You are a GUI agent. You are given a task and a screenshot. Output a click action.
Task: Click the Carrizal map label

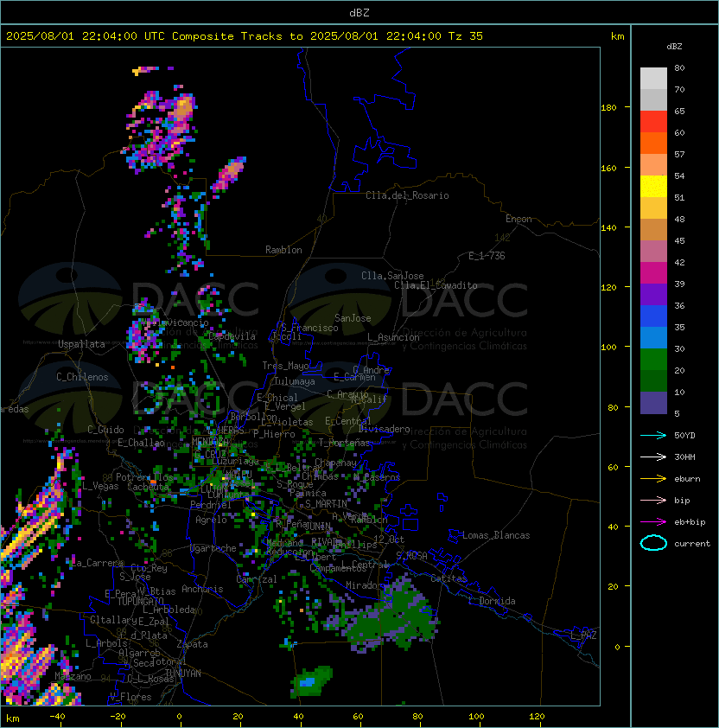coord(257,579)
